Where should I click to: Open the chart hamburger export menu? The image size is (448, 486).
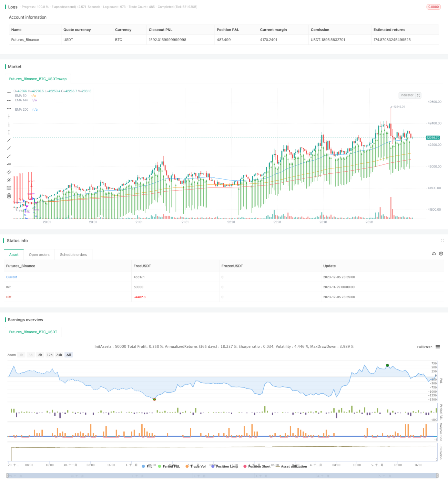[438, 347]
